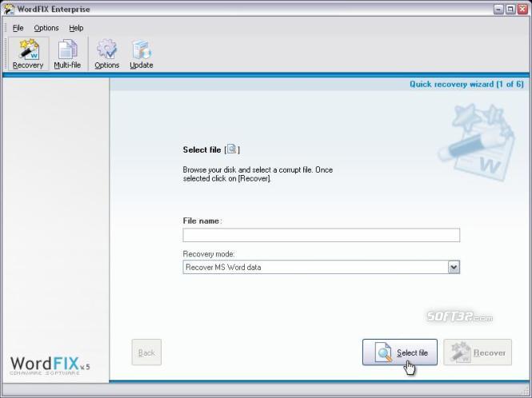Image resolution: width=532 pixels, height=398 pixels.
Task: Click the Back button
Action: [146, 352]
